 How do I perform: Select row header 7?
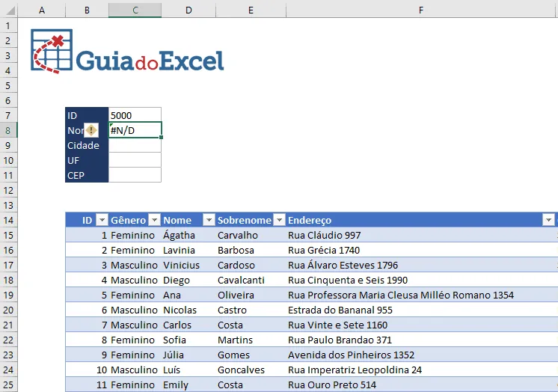[x=8, y=115]
